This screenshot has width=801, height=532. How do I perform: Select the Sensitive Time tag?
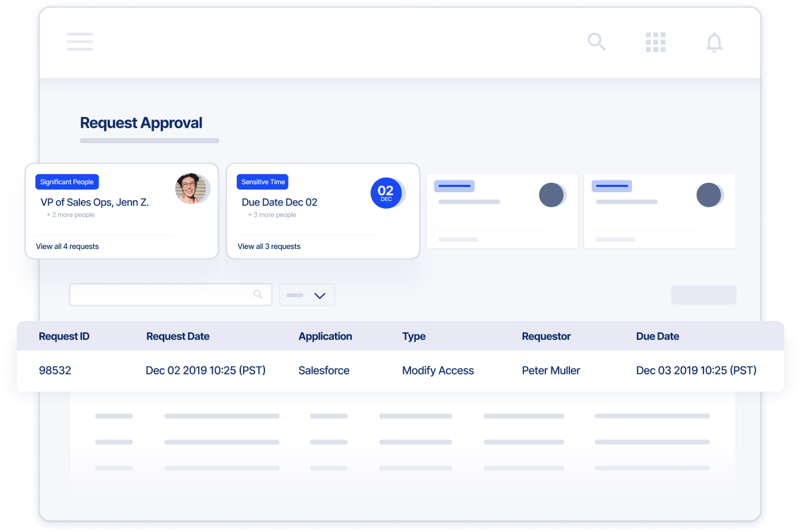point(263,182)
